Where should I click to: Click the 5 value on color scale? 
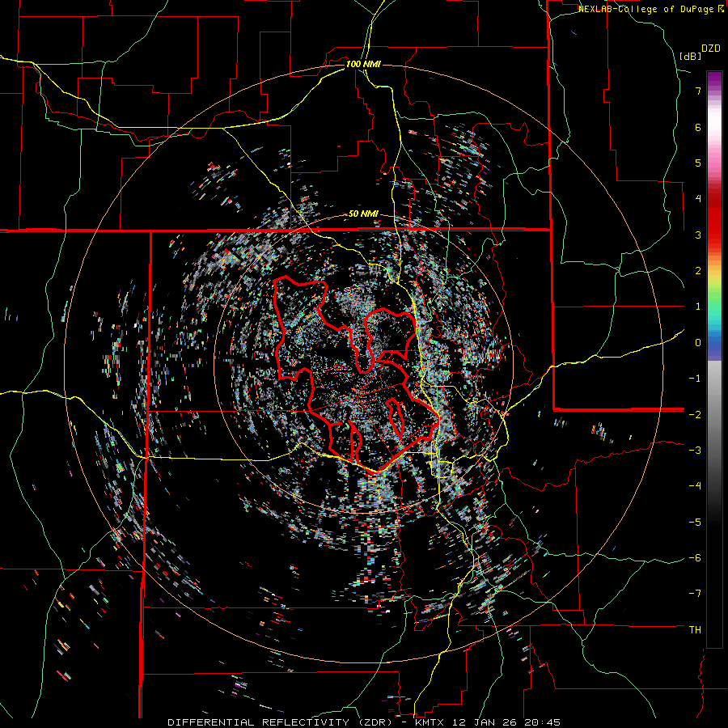point(698,163)
